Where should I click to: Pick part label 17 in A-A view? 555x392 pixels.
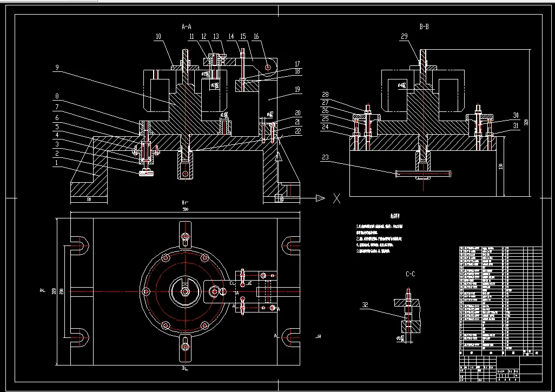(298, 64)
